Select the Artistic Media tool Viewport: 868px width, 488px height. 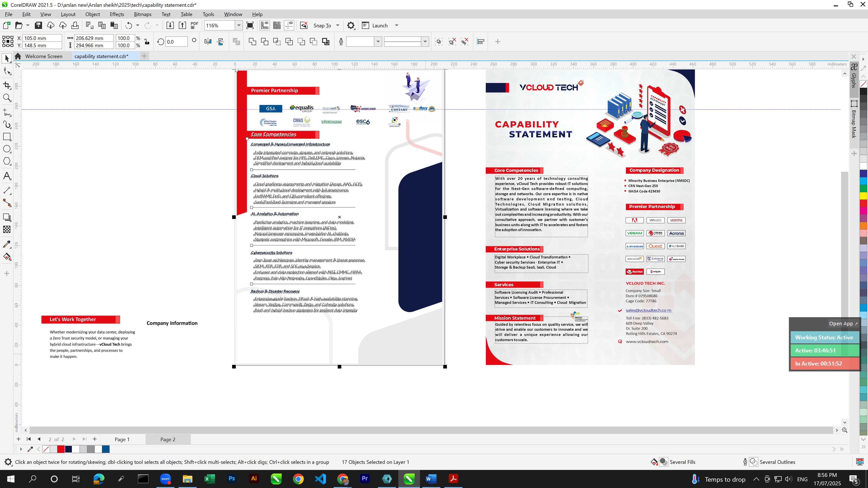pyautogui.click(x=7, y=124)
